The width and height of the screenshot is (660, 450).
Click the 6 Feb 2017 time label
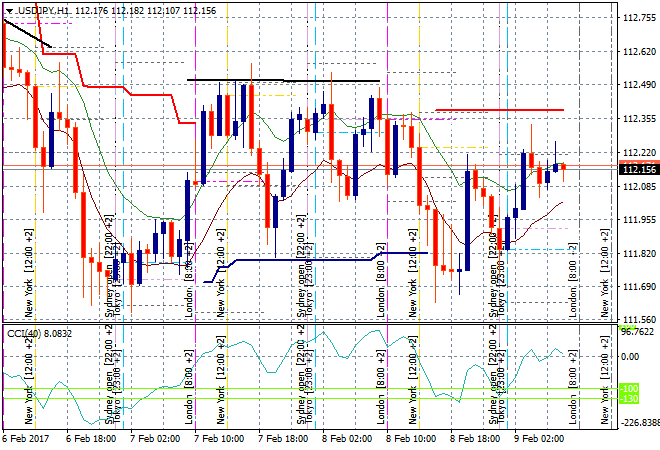pos(26,439)
